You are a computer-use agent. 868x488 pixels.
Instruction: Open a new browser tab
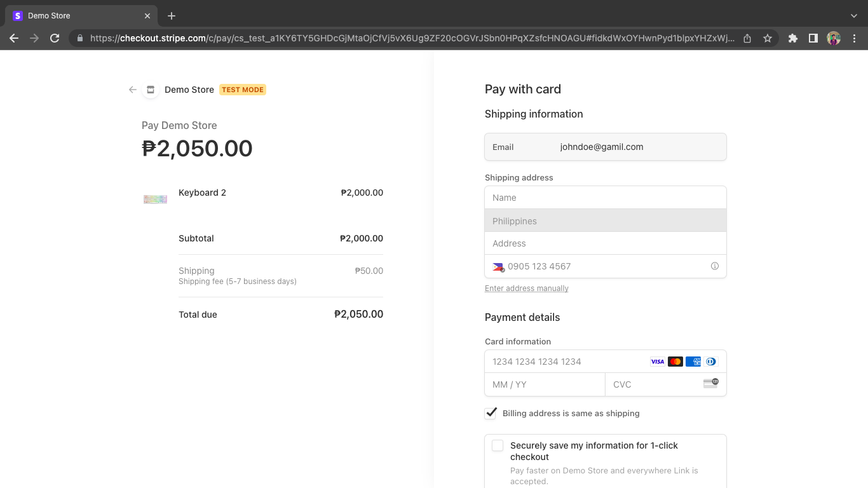coord(172,16)
